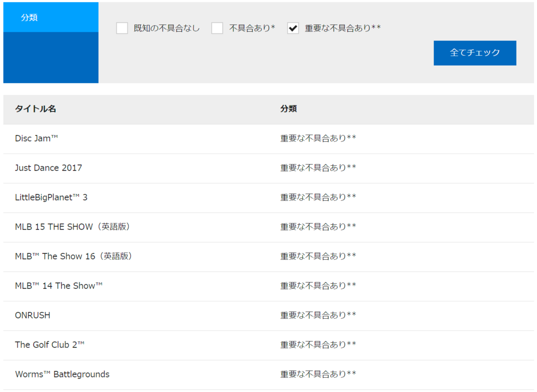Enable the 既知の不具合なし checkbox
This screenshot has height=392, width=537.
[x=122, y=28]
